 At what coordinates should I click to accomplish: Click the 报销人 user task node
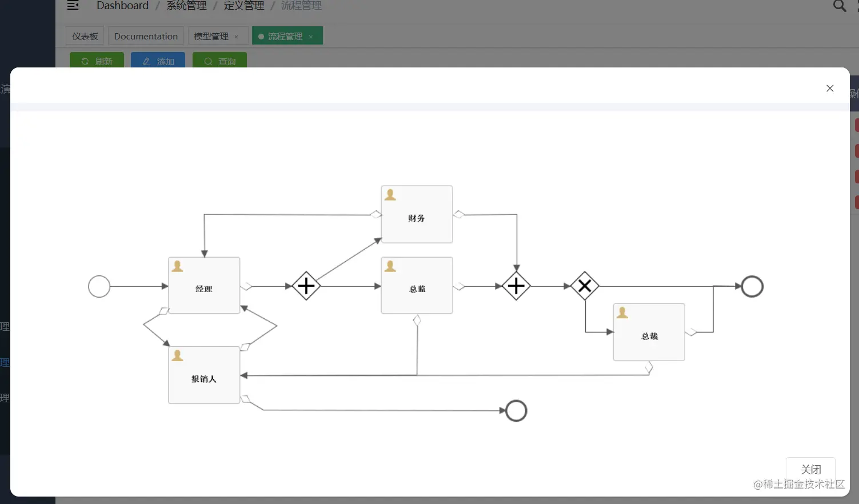coord(204,375)
